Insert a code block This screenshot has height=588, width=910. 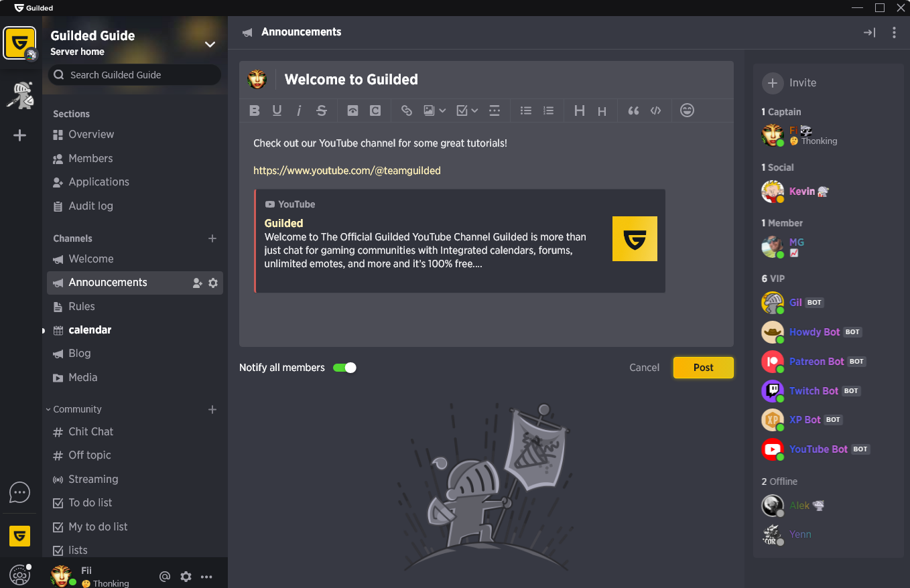tap(656, 111)
